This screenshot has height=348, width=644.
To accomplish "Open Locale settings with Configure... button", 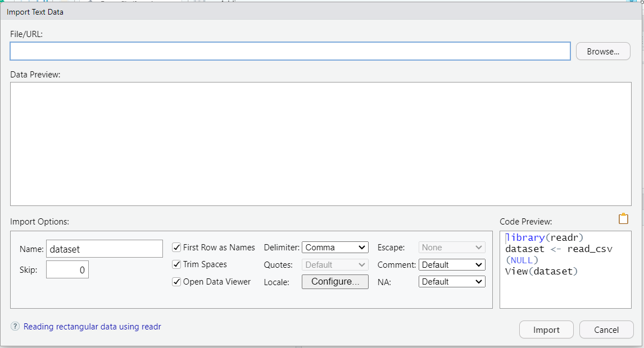I will coord(335,282).
